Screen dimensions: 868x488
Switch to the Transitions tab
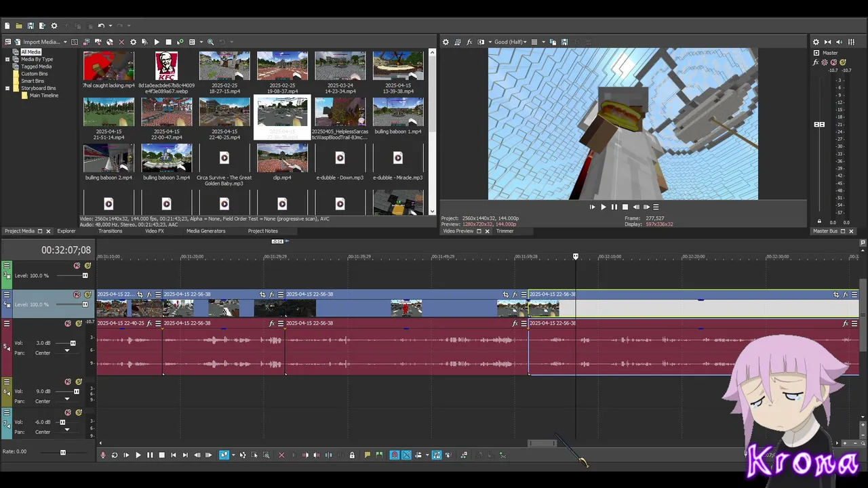click(111, 231)
